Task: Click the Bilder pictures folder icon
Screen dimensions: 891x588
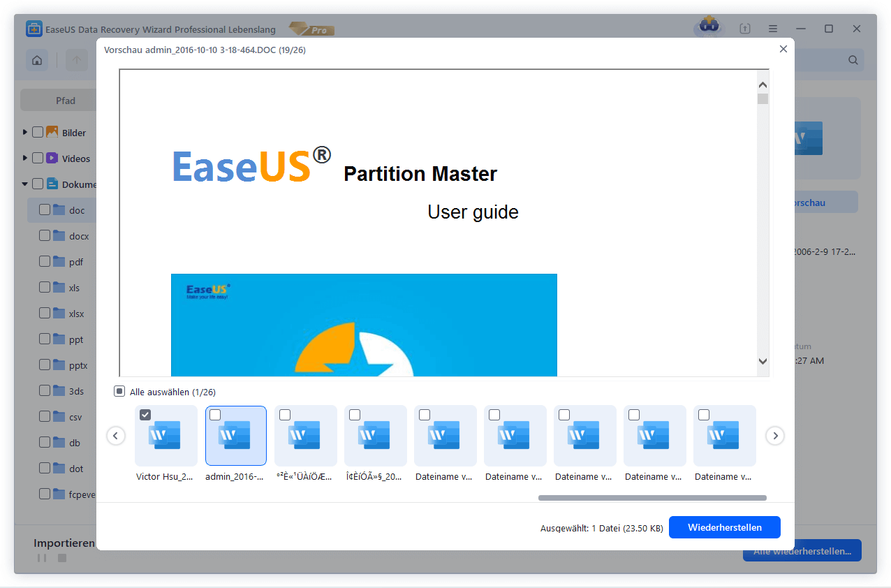Action: click(52, 132)
